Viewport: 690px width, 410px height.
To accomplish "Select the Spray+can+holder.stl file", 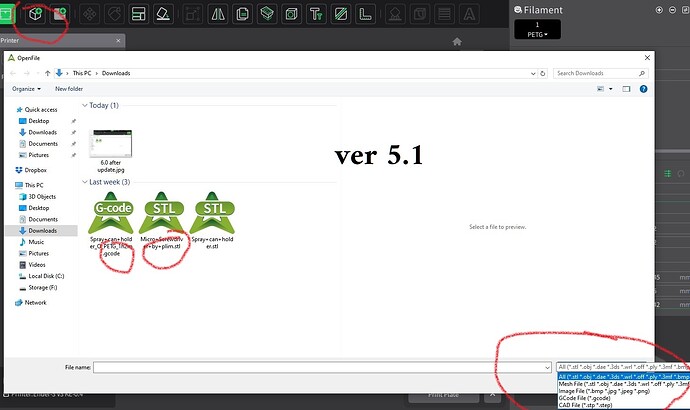I will (212, 221).
